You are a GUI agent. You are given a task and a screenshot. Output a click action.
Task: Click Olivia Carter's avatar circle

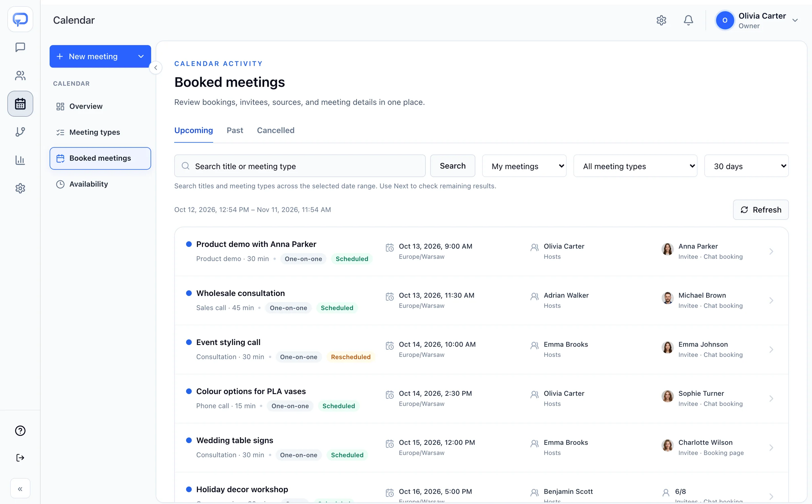point(725,20)
